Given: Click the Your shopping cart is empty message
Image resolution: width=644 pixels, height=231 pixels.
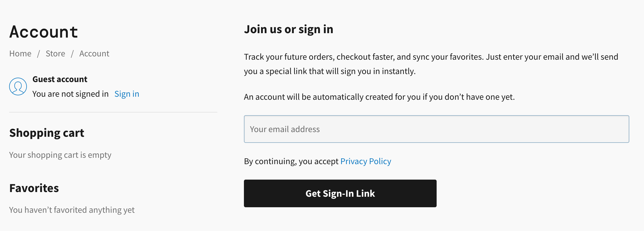Looking at the screenshot, I should coord(60,155).
